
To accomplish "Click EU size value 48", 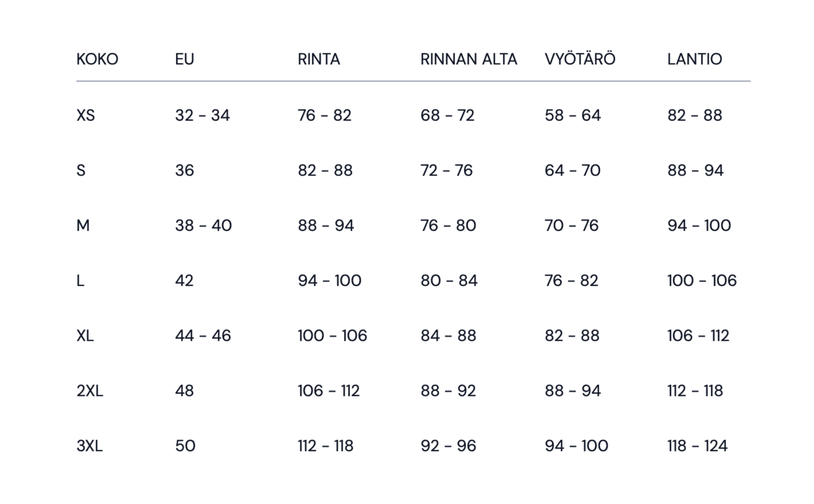I will click(185, 391).
